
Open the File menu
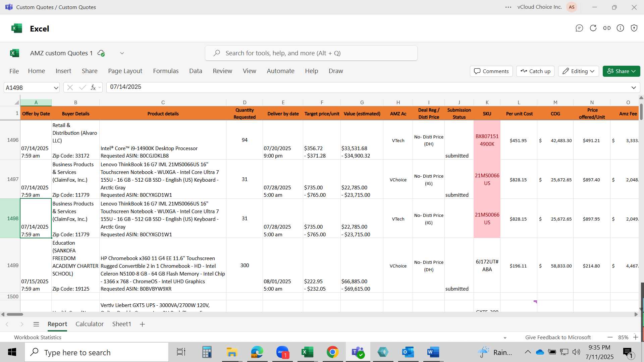(x=14, y=71)
